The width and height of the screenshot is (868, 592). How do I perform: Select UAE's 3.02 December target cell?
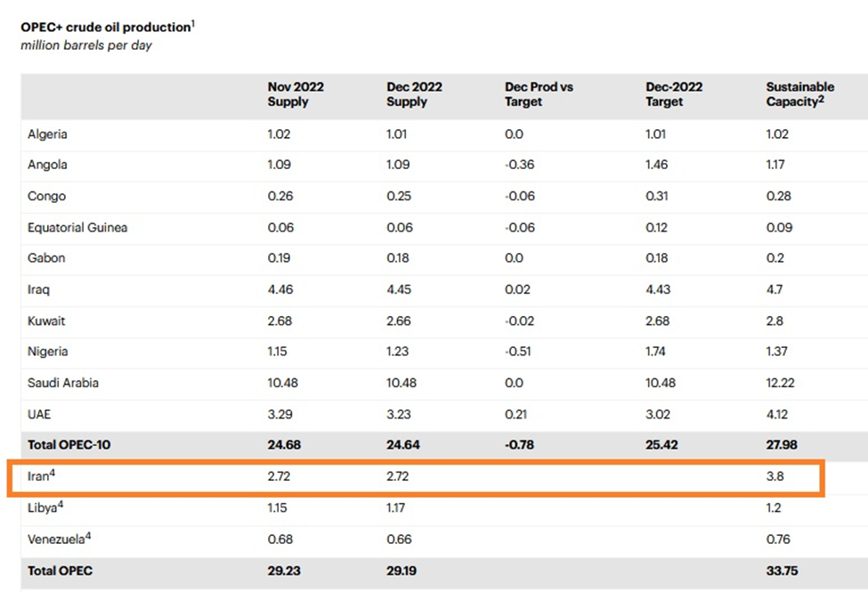[x=660, y=415]
